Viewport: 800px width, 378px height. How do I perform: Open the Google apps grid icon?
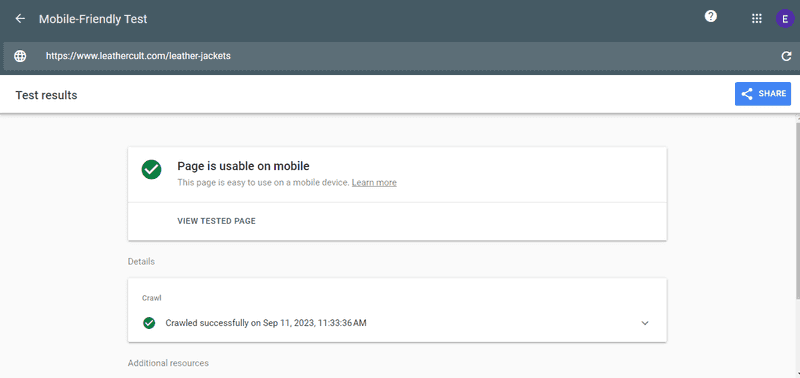pyautogui.click(x=757, y=19)
